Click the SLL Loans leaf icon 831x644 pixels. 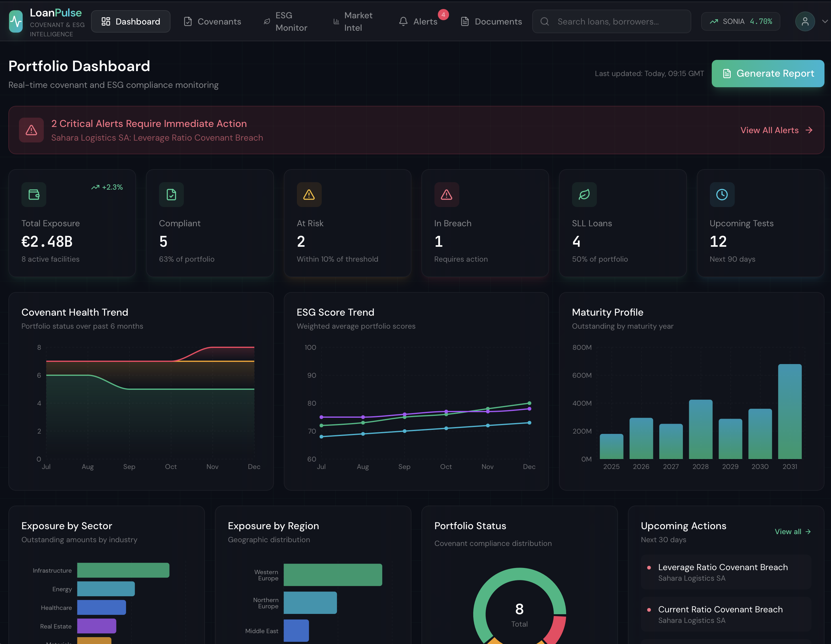(x=584, y=195)
